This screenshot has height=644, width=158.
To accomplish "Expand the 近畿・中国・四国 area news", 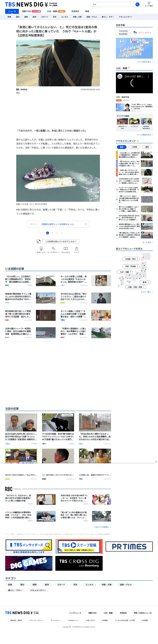I will tap(136, 287).
